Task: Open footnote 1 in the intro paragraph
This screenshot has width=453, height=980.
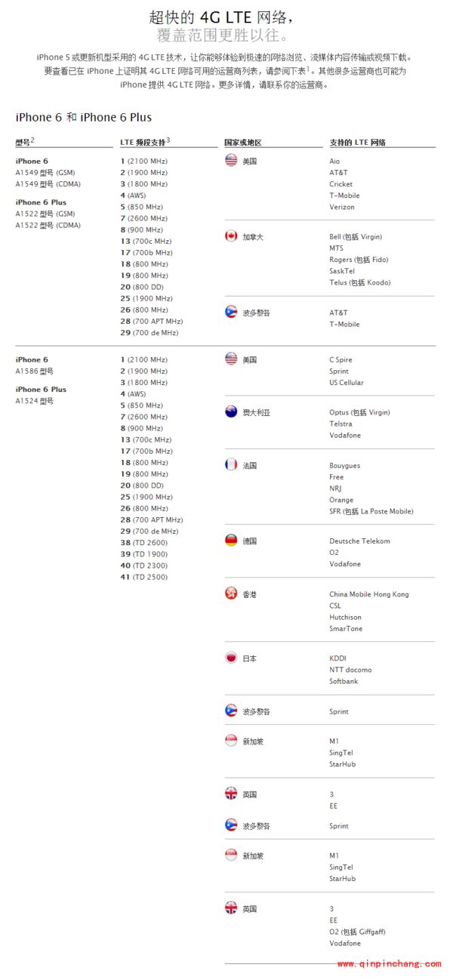Action: pyautogui.click(x=308, y=68)
